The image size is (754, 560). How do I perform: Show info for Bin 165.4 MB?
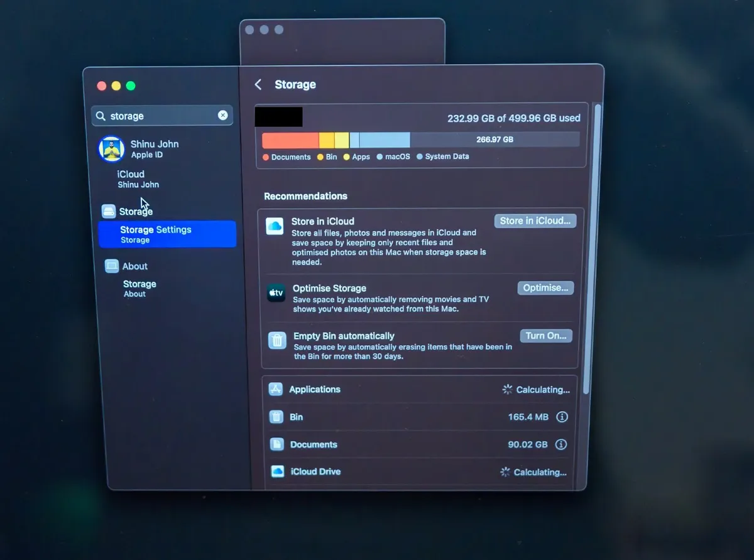point(562,417)
